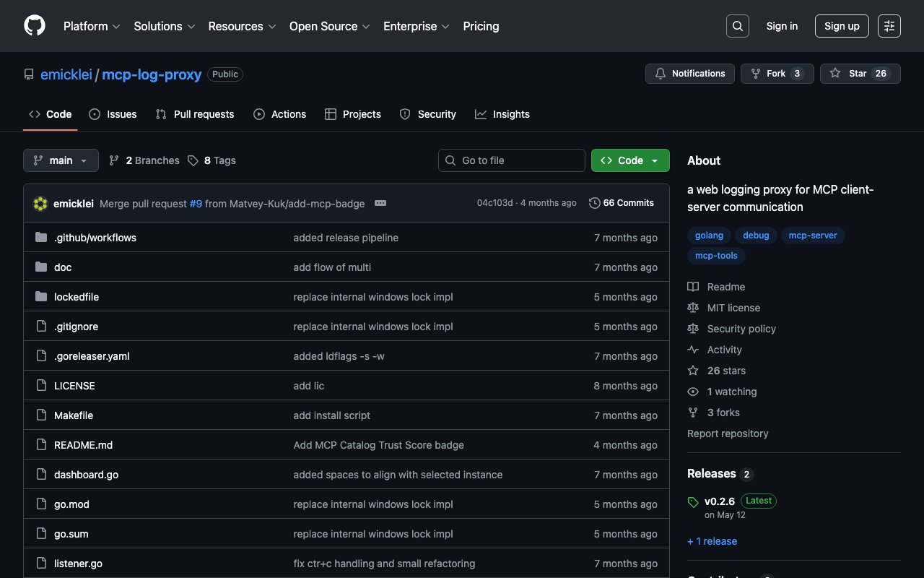The image size is (924, 578).
Task: Expand the Platform menu in the header
Action: (92, 26)
